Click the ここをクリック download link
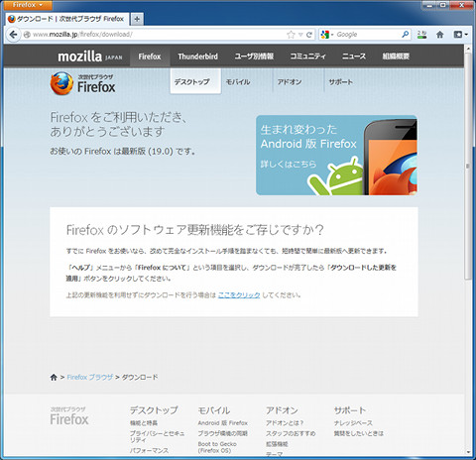Screen dimensions: 476x460 coord(239,295)
